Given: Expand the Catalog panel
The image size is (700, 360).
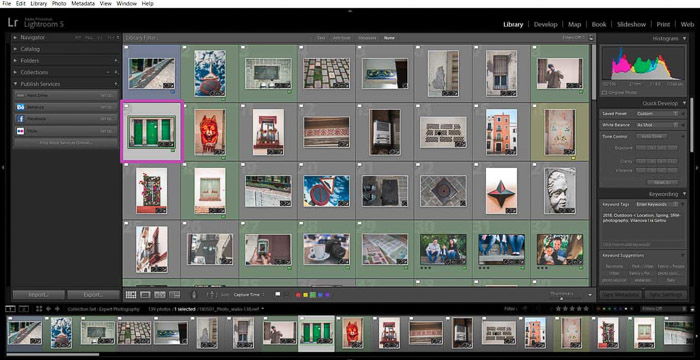Looking at the screenshot, I should pos(15,49).
